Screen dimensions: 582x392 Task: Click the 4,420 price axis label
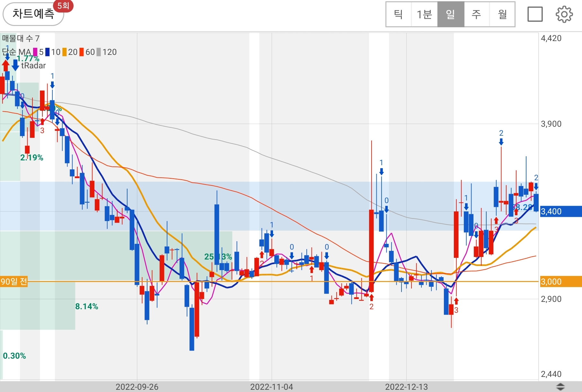pyautogui.click(x=551, y=38)
